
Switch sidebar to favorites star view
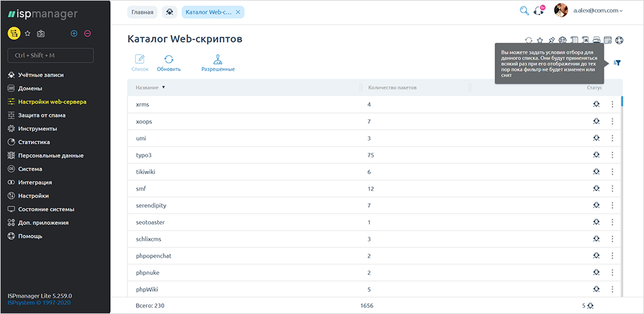[x=28, y=34]
